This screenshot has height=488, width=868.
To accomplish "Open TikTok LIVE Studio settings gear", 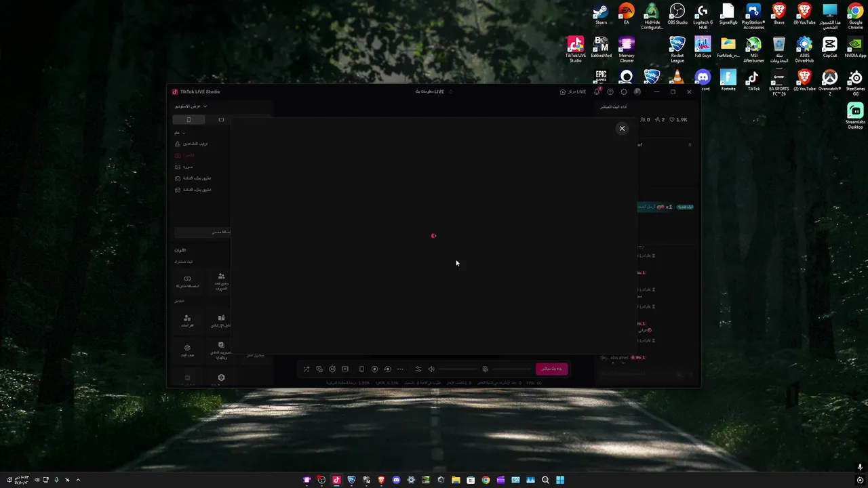I will 624,91.
